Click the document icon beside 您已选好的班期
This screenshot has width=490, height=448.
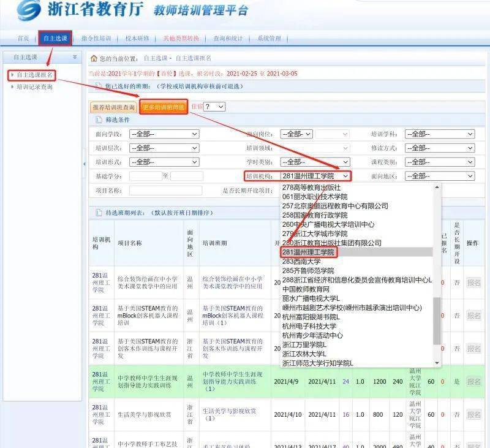click(99, 86)
